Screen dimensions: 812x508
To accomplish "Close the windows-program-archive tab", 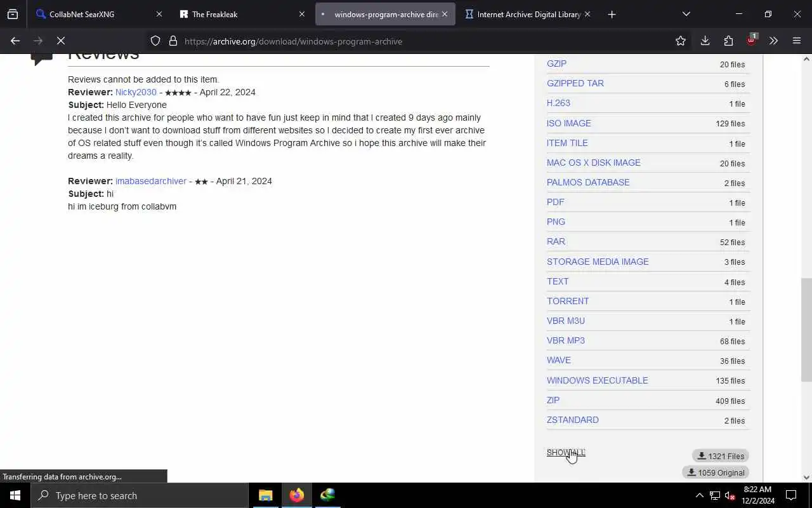I will pyautogui.click(x=445, y=14).
